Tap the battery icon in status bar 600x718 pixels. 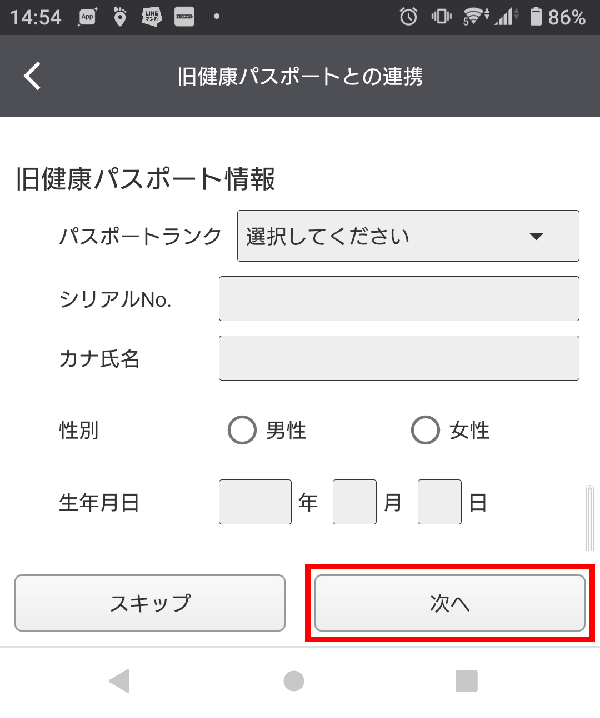pos(536,17)
